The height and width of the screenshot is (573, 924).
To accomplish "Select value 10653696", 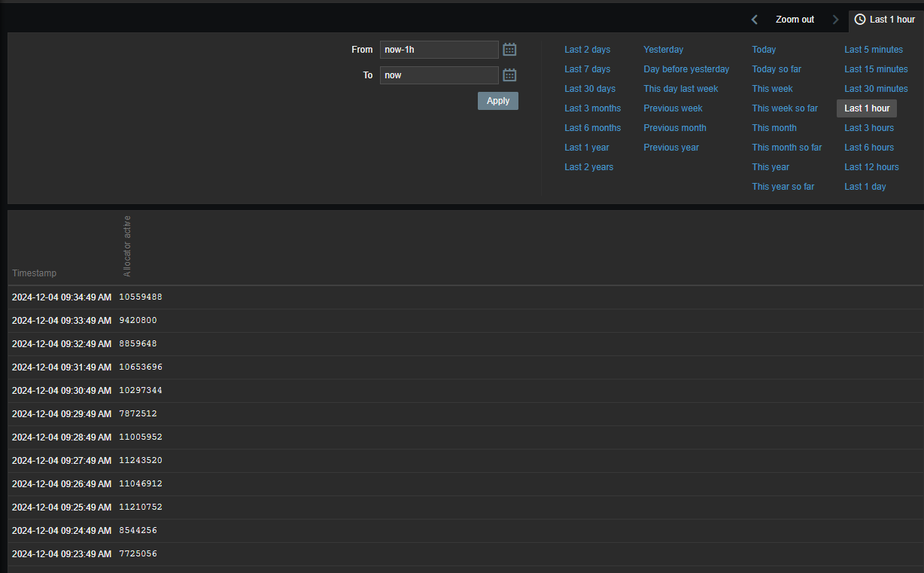I will [141, 367].
